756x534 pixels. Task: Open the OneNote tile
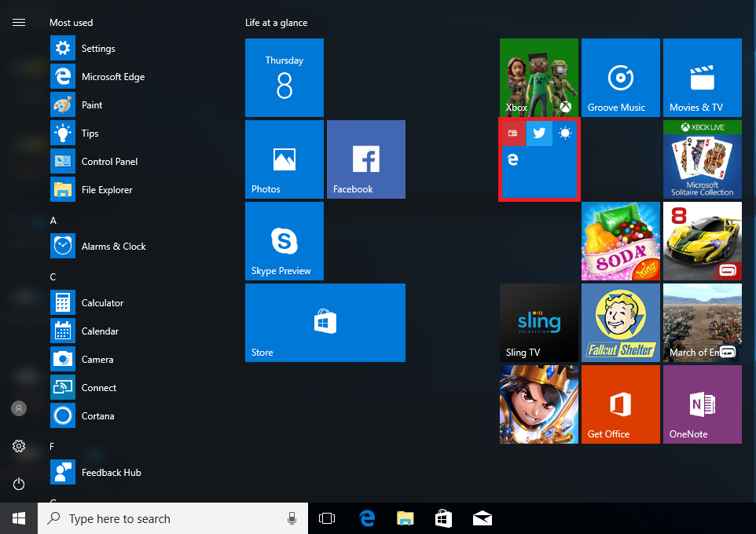[702, 404]
